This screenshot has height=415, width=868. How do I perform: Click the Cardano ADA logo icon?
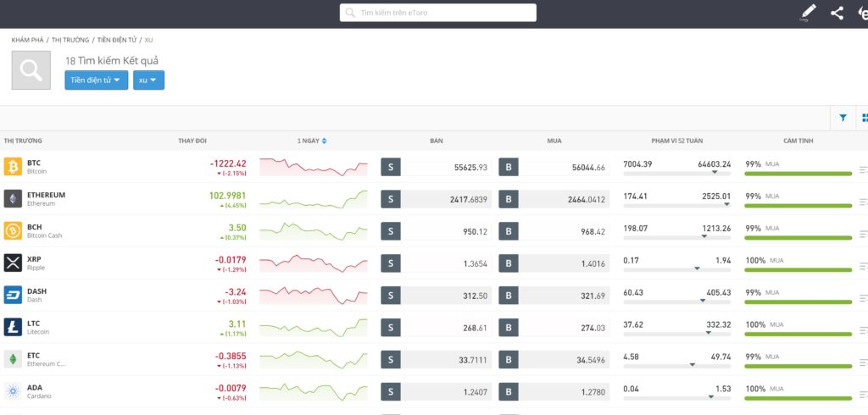(13, 391)
